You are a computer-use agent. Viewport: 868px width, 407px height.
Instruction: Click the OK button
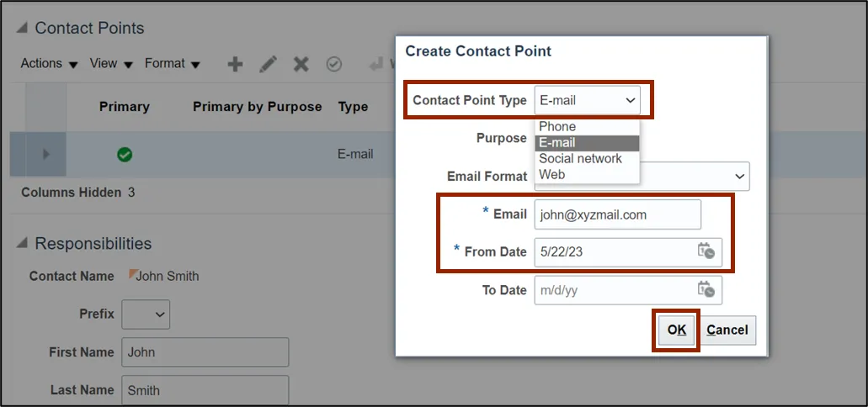[x=677, y=330]
